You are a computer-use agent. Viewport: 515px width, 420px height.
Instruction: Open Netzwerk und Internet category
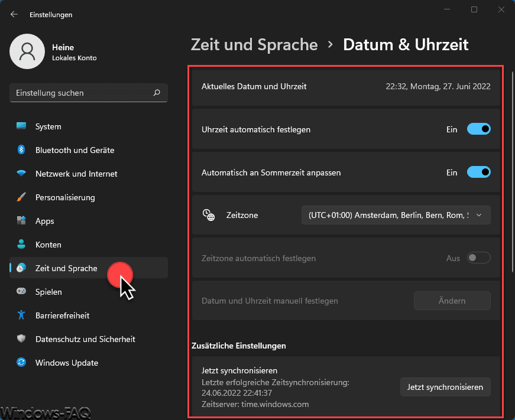coord(89,174)
